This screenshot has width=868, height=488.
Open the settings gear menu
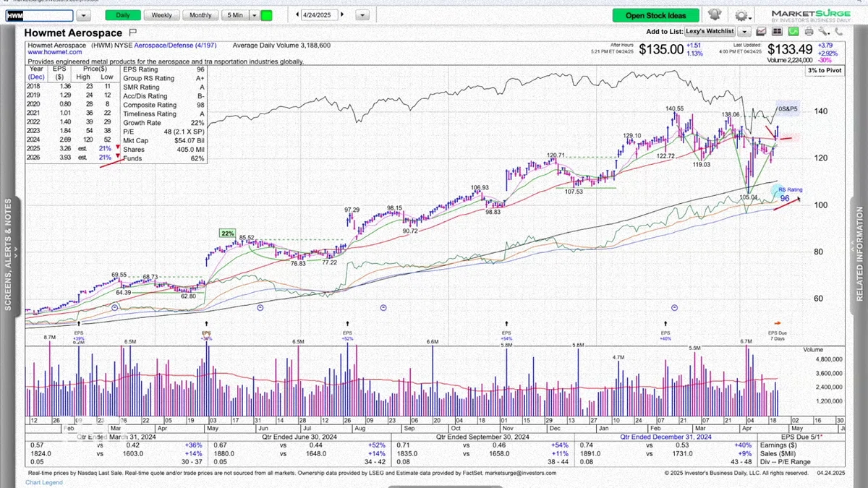[743, 14]
